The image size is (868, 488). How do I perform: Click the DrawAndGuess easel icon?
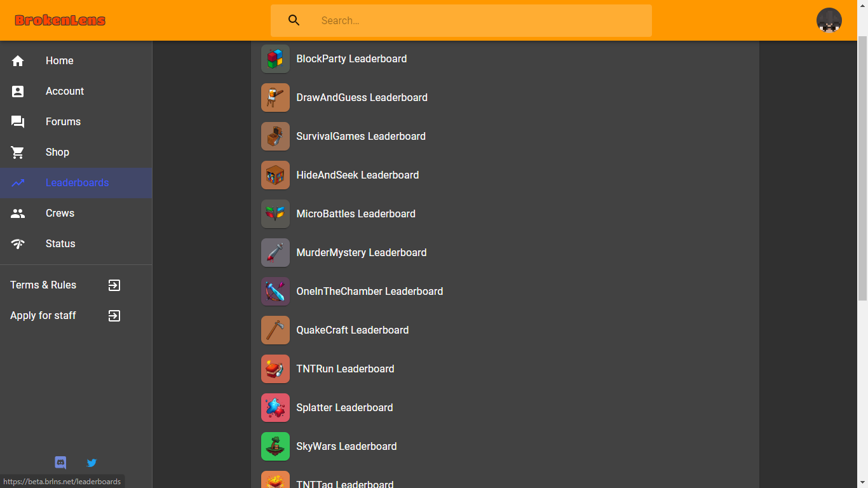(x=275, y=97)
